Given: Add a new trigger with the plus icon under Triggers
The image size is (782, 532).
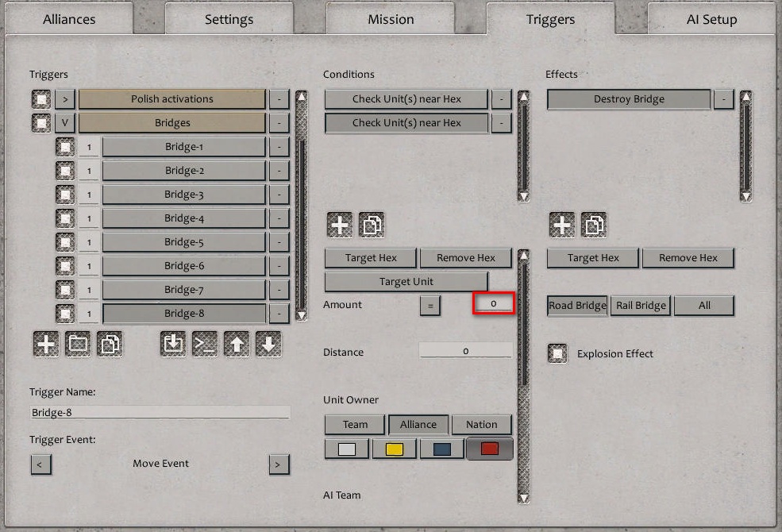Looking at the screenshot, I should (46, 344).
